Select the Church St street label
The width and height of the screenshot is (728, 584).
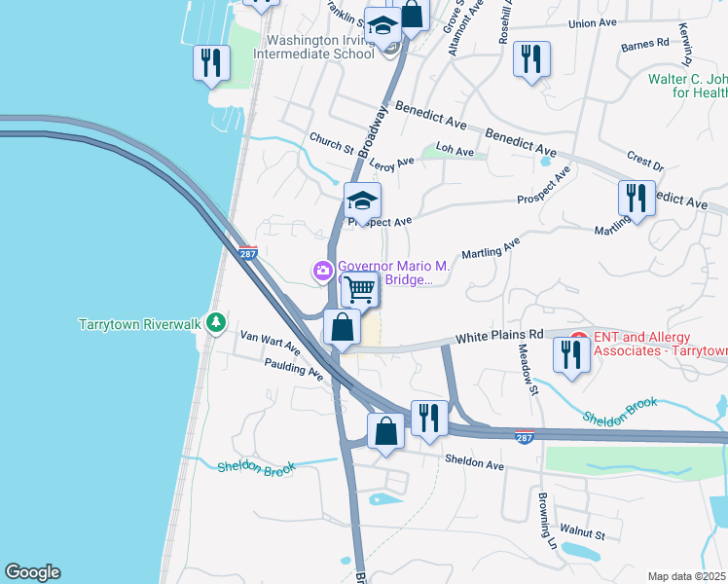[x=332, y=143]
